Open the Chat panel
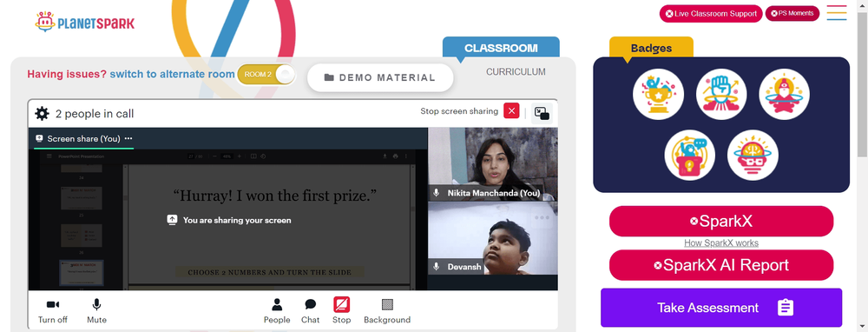The image size is (868, 332). 310,311
